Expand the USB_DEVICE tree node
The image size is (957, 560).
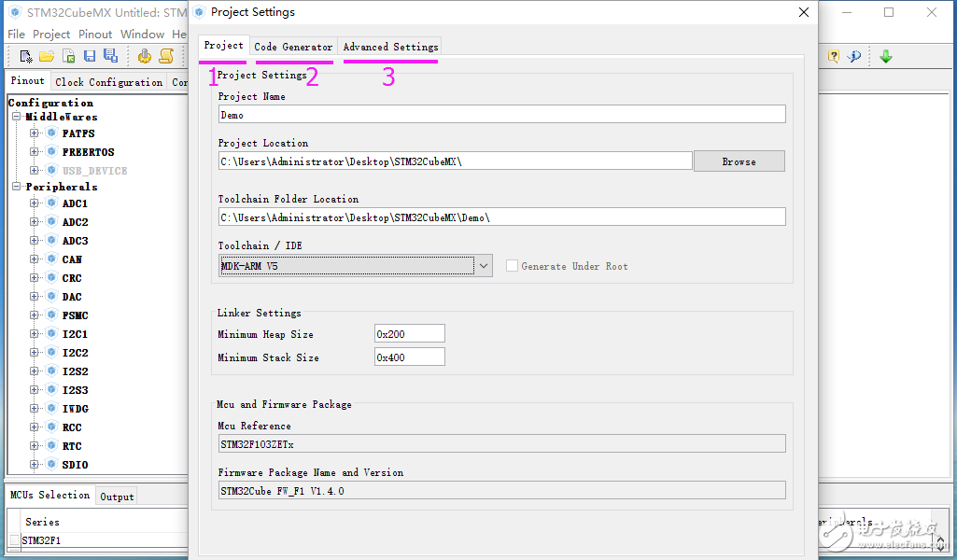[x=35, y=170]
